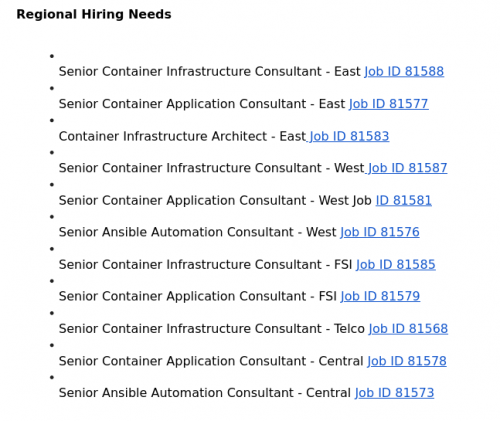The width and height of the screenshot is (500, 421).
Task: Follow the Job ID 81583 link
Action: point(348,136)
